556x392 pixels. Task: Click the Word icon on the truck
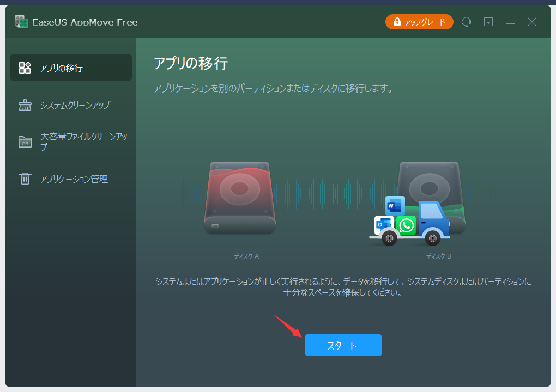click(394, 206)
